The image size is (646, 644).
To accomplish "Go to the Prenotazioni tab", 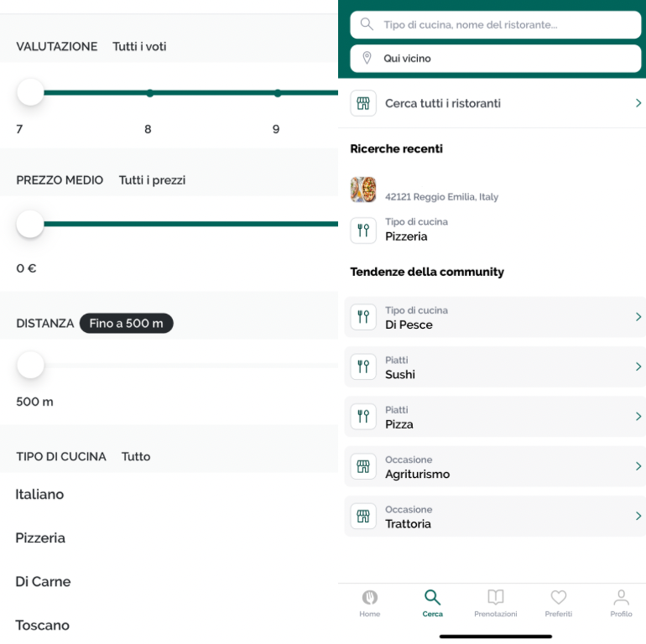I will (x=495, y=603).
